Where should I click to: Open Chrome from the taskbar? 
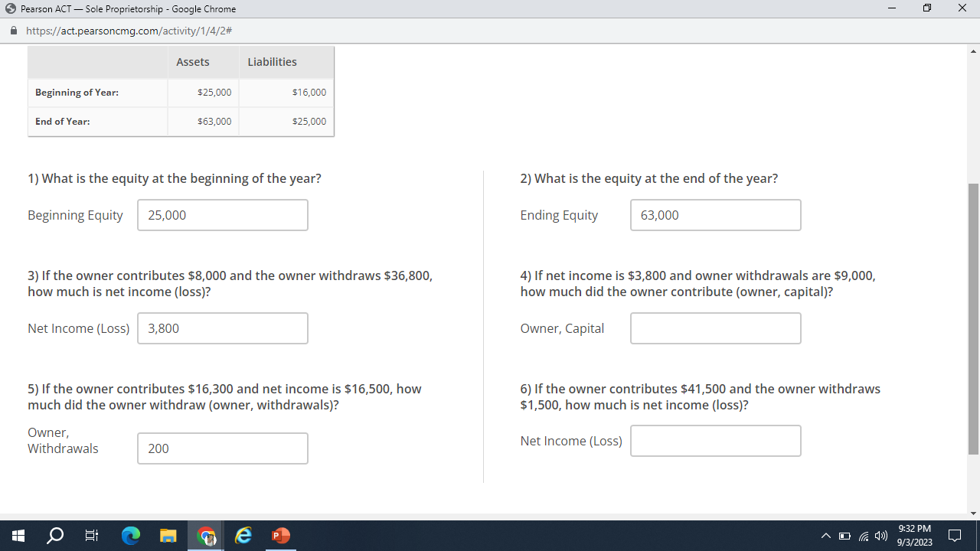pos(205,536)
